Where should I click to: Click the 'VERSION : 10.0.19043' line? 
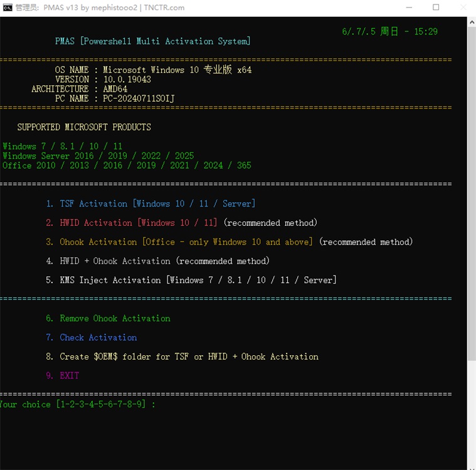click(x=103, y=79)
